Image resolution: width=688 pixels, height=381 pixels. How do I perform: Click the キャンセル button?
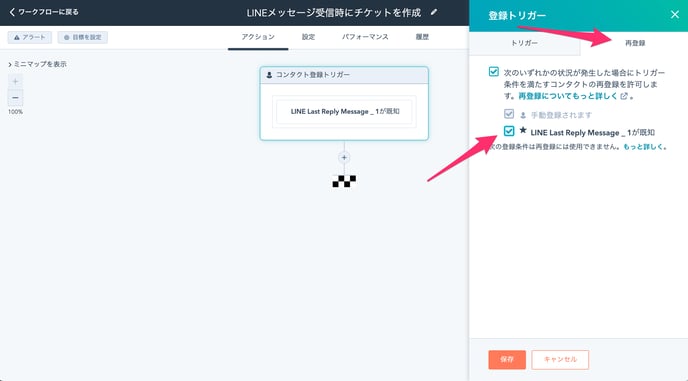(560, 359)
